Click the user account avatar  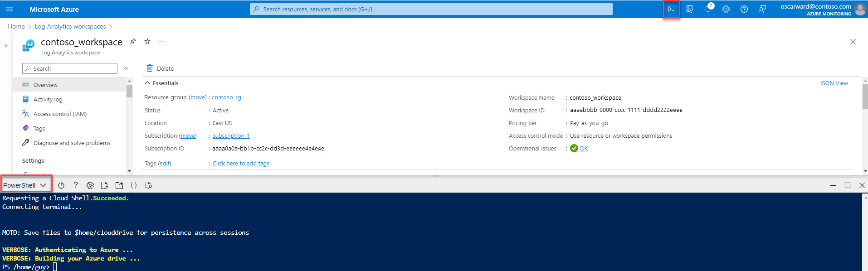click(860, 9)
